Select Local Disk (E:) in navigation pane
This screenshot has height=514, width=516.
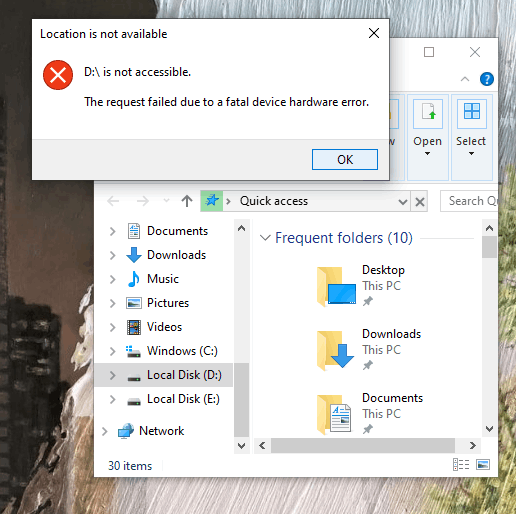183,399
